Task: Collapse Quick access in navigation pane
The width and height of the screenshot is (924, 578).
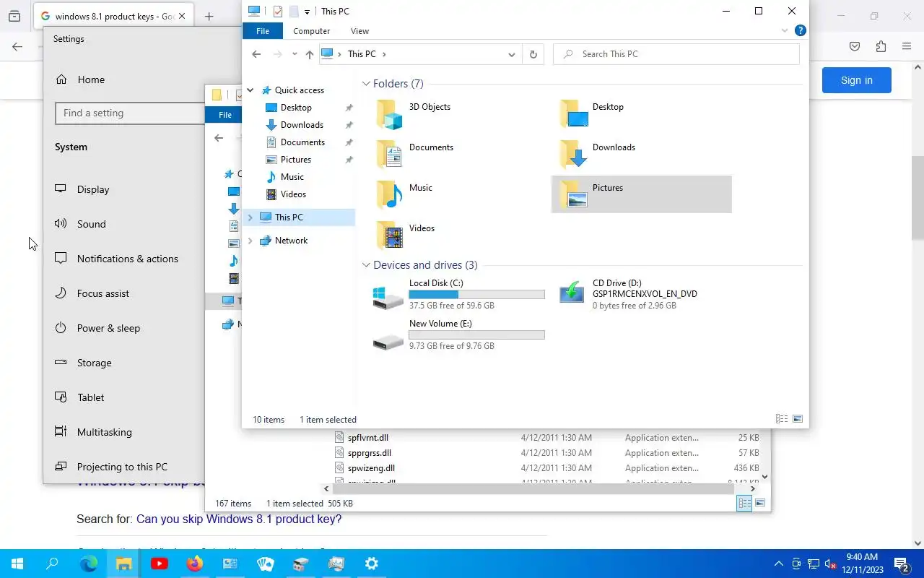Action: (x=250, y=90)
